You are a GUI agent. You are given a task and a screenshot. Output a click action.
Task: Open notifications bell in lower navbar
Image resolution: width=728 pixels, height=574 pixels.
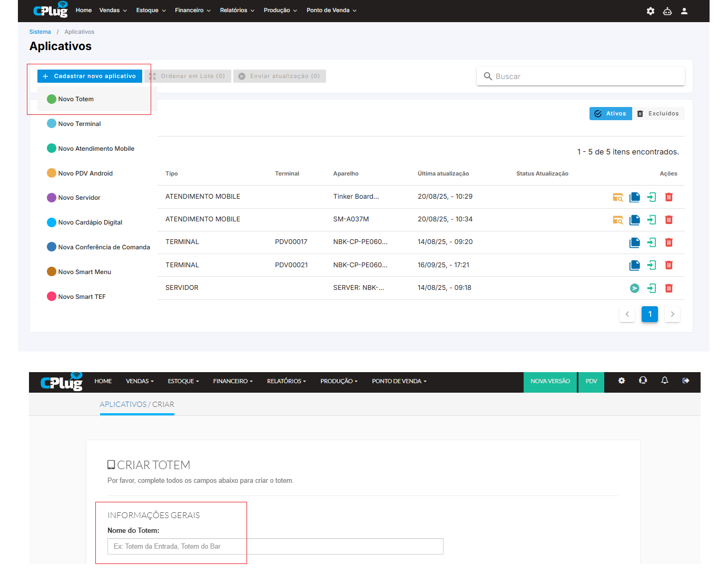point(665,381)
